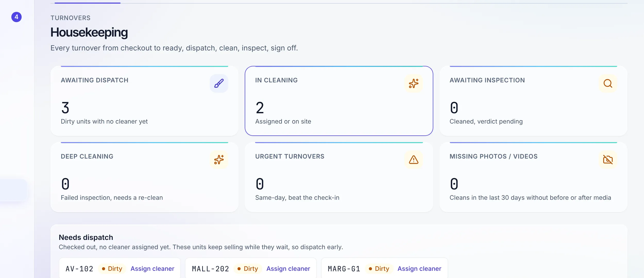The height and width of the screenshot is (278, 644).
Task: Click the AV-102 unit code
Action: [79, 269]
